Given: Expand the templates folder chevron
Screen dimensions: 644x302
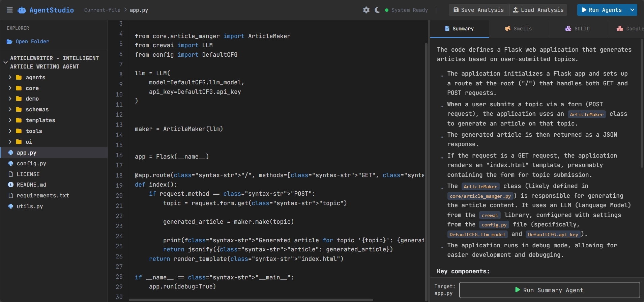Looking at the screenshot, I should (10, 120).
